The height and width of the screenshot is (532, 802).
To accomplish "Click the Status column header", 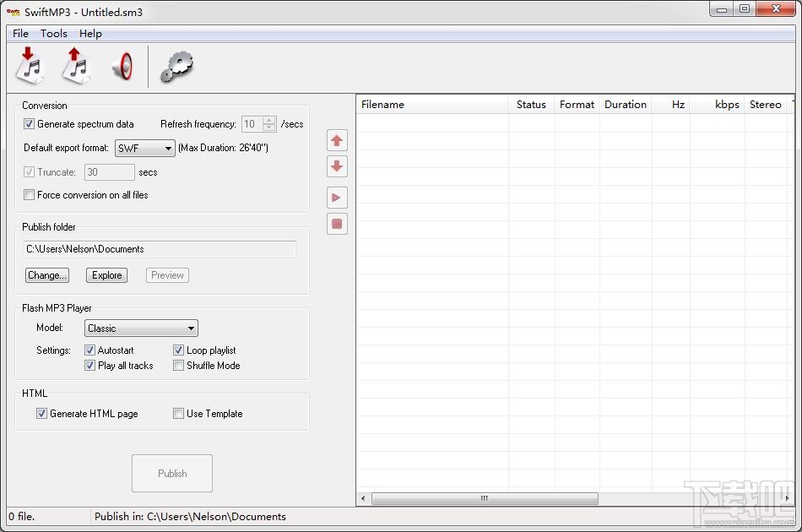I will pyautogui.click(x=531, y=105).
